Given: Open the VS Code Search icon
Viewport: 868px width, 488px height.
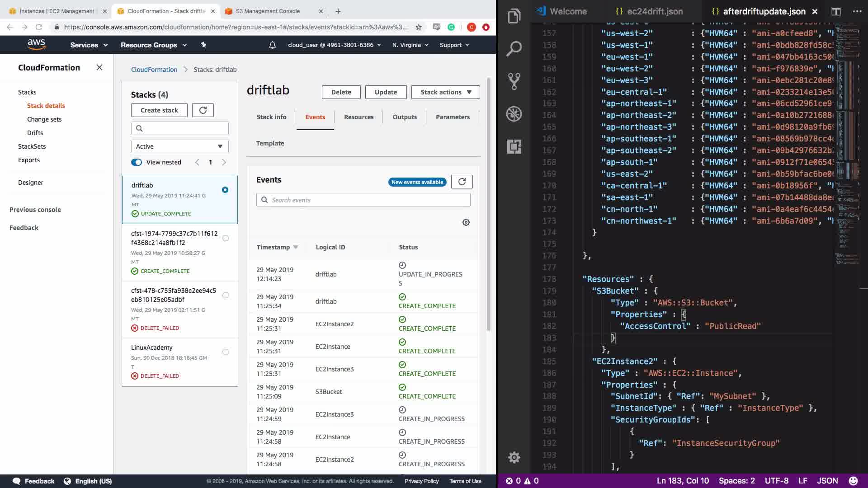Looking at the screenshot, I should coord(514,48).
